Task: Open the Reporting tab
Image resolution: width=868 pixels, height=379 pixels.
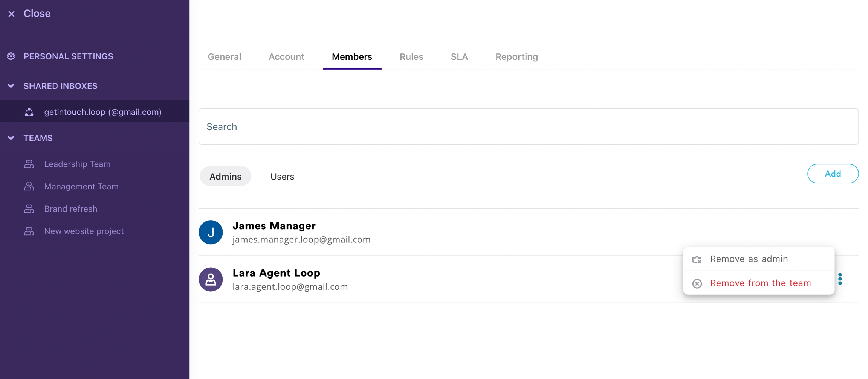Action: tap(516, 57)
